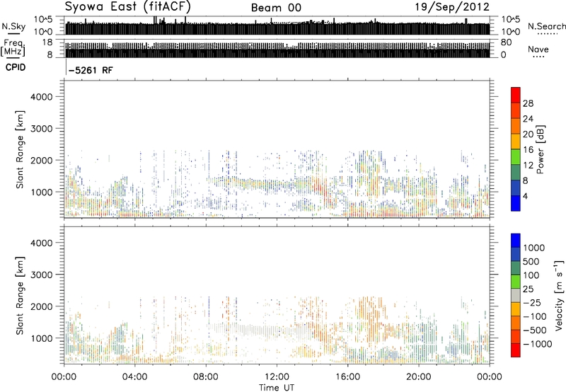Click the '28' tick on the Power scale
The width and height of the screenshot is (566, 392).
[x=528, y=103]
